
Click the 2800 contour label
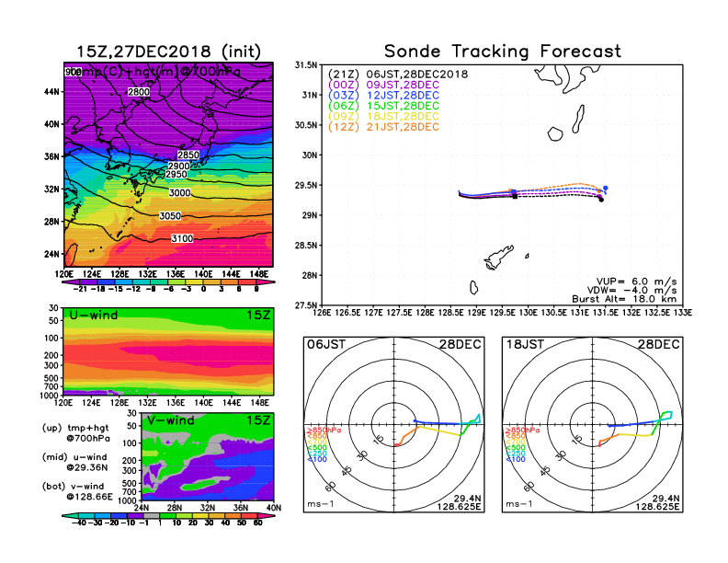(x=139, y=92)
